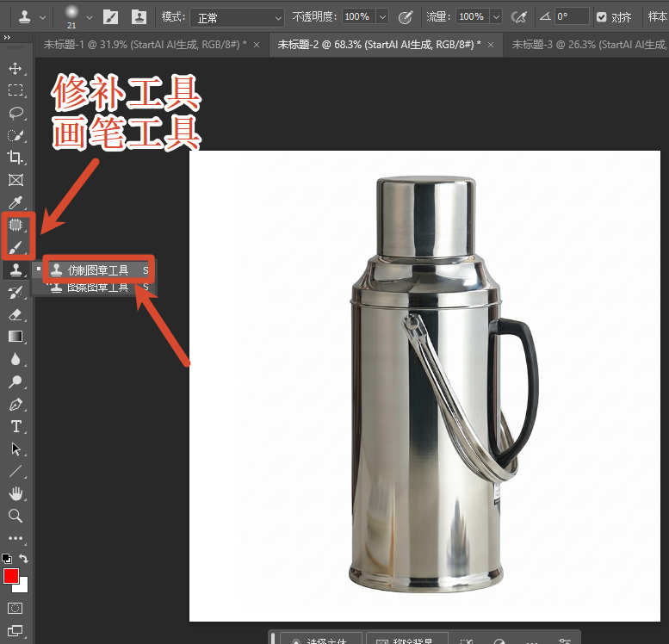669x644 pixels.
Task: Click the Clone Stamp tool preset icon
Action: pyautogui.click(x=25, y=17)
